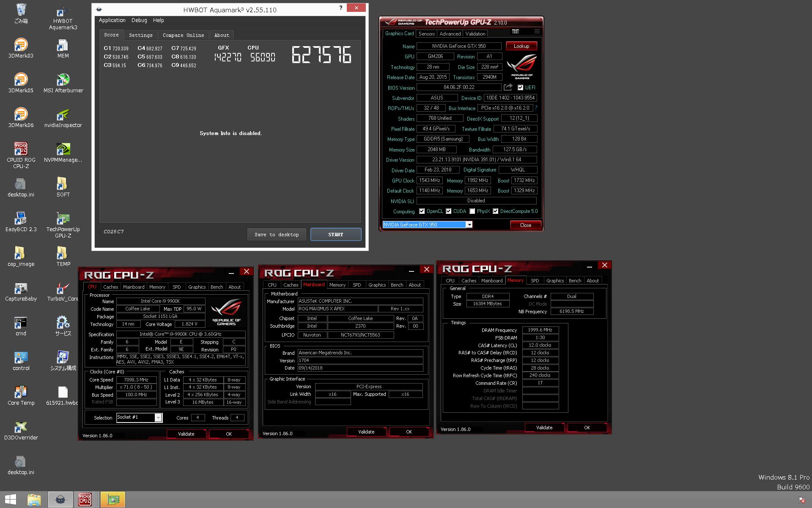Open TechPowerUp GPU-Z desktop shortcut
The image size is (812, 508).
(x=63, y=225)
